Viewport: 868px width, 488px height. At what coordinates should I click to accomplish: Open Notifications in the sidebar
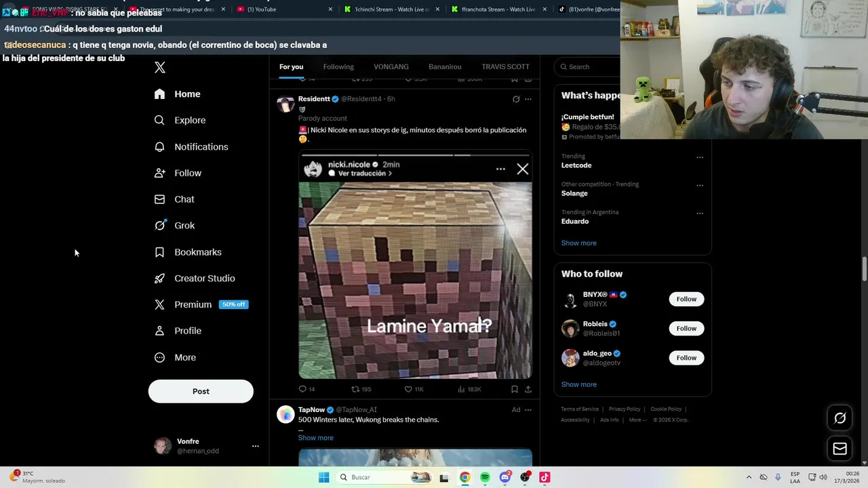[191, 146]
